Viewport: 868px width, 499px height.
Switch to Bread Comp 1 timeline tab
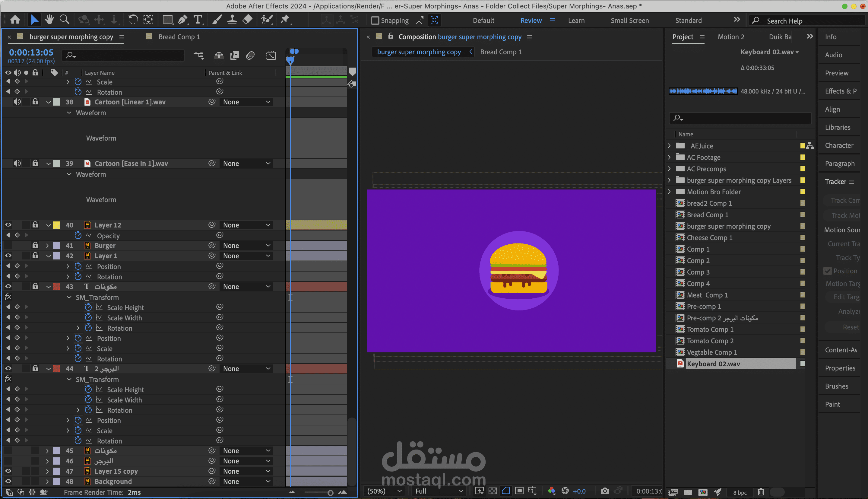click(x=179, y=37)
